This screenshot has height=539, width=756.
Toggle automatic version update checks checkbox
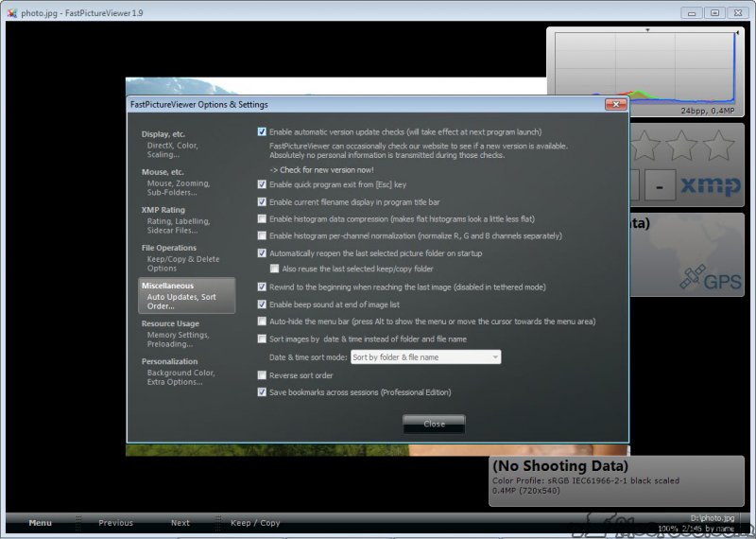click(x=262, y=131)
